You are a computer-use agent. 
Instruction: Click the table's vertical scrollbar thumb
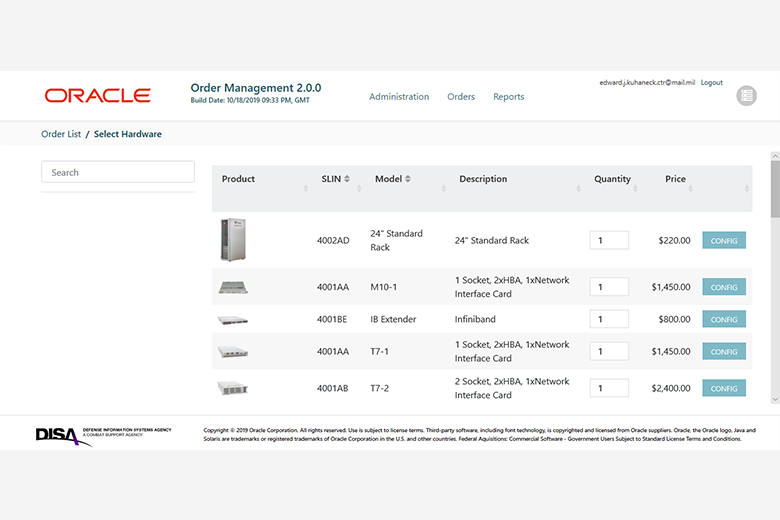[x=775, y=189]
